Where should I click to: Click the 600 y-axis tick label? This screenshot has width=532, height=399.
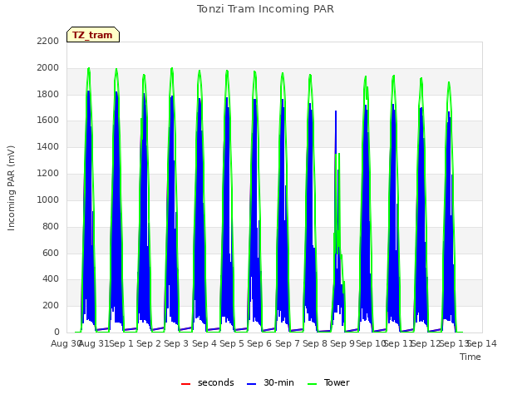tap(51, 253)
